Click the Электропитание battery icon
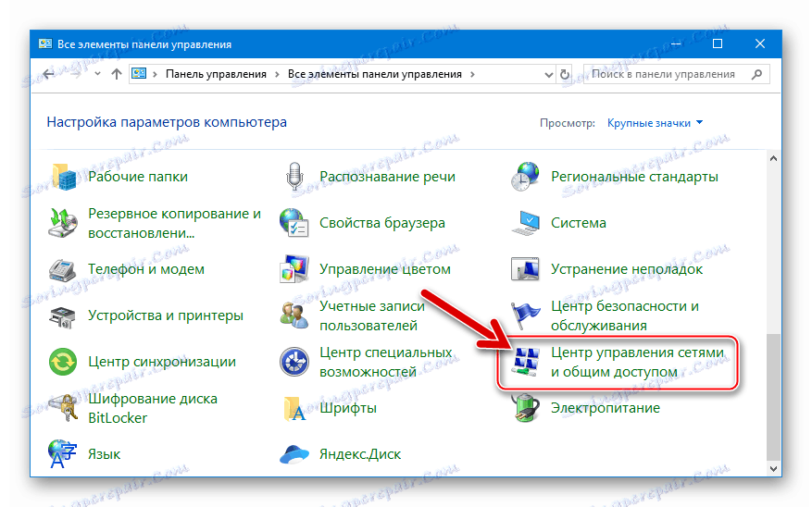 click(525, 408)
